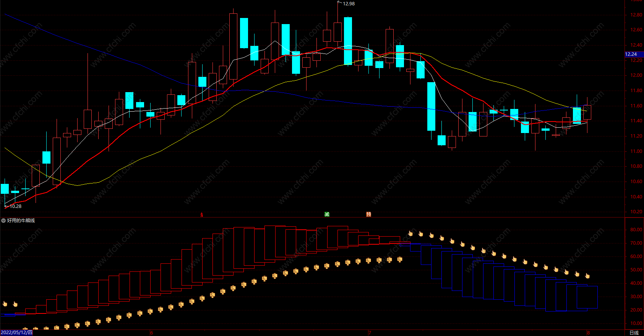644x336 pixels.
Task: Click month marker 8 on time axis
Action: tap(589, 333)
